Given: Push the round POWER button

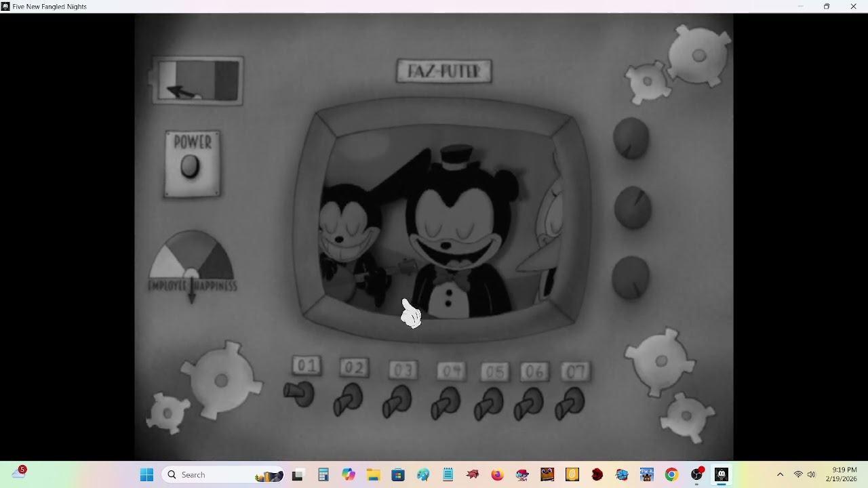Looking at the screenshot, I should [191, 167].
